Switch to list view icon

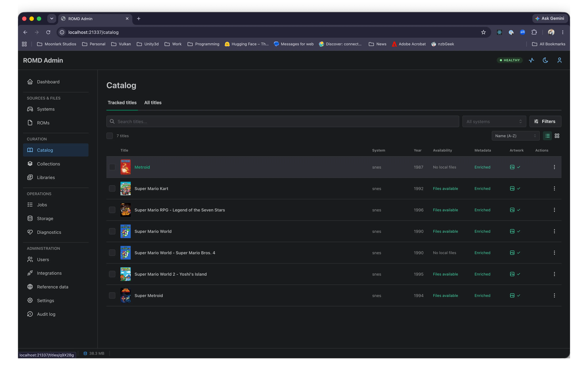click(547, 136)
